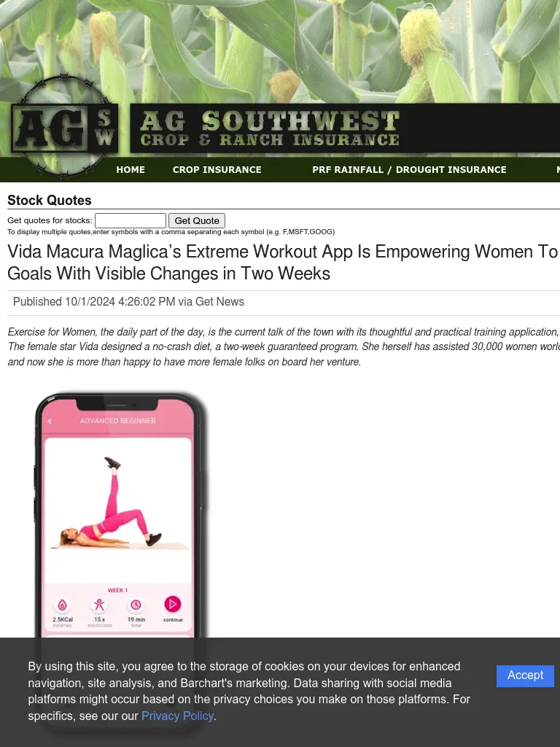Click the ADVANCED BEGINNER title on the phone
Screen dimensions: 560x747
[x=118, y=421]
